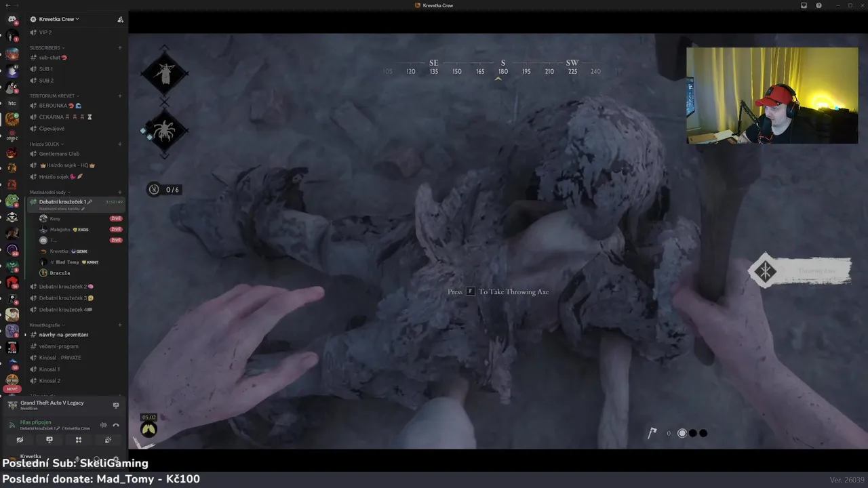This screenshot has height=488, width=868.
Task: Collapse the Krevetkografie category
Action: click(47, 325)
